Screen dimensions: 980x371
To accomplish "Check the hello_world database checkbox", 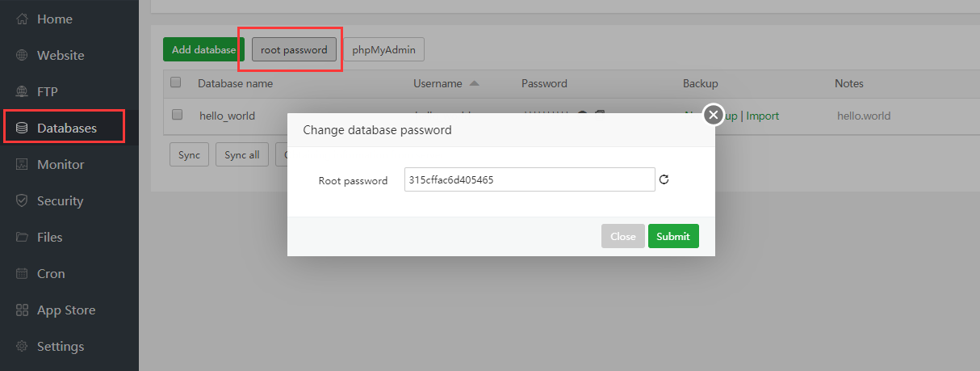I will click(x=178, y=115).
